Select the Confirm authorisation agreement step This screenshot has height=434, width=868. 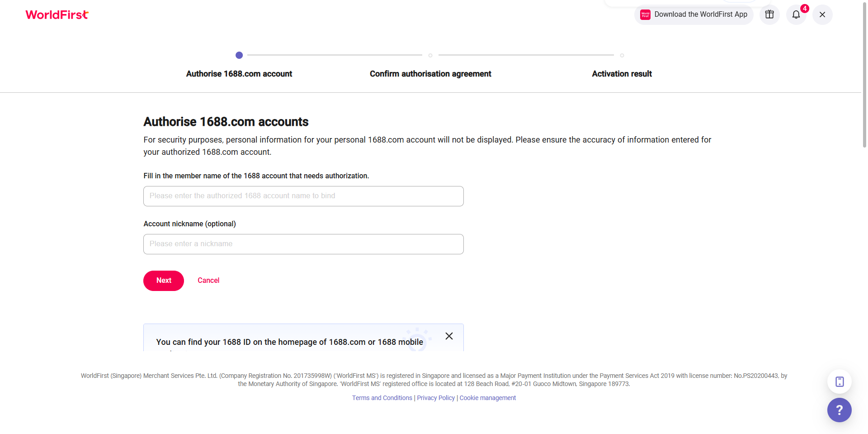coord(430,73)
